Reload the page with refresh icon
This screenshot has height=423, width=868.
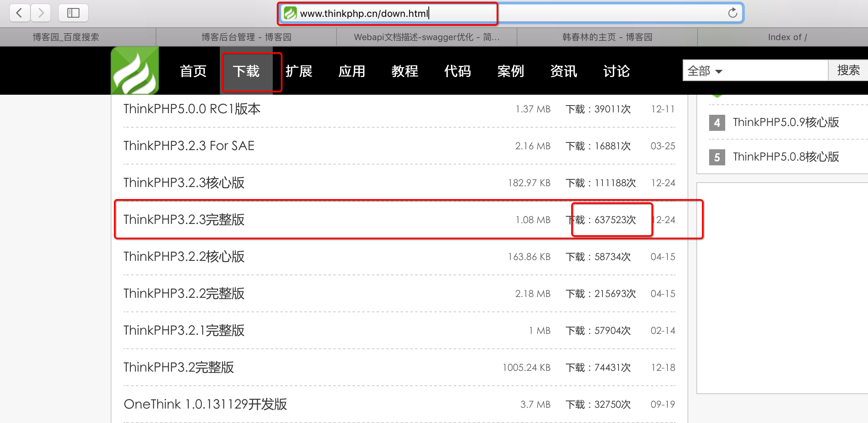tap(732, 13)
